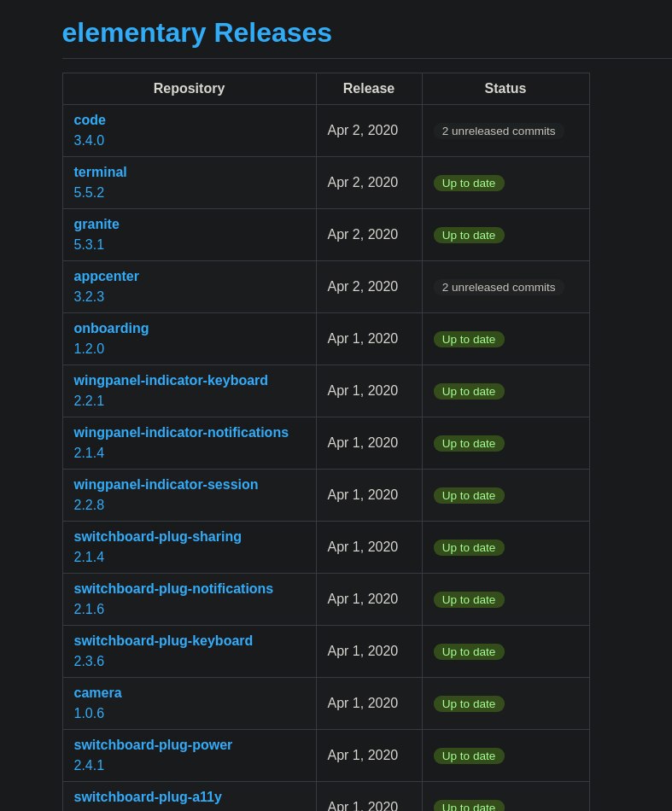
Task: Open switchboard-plug-sharing repository link
Action: 158,537
